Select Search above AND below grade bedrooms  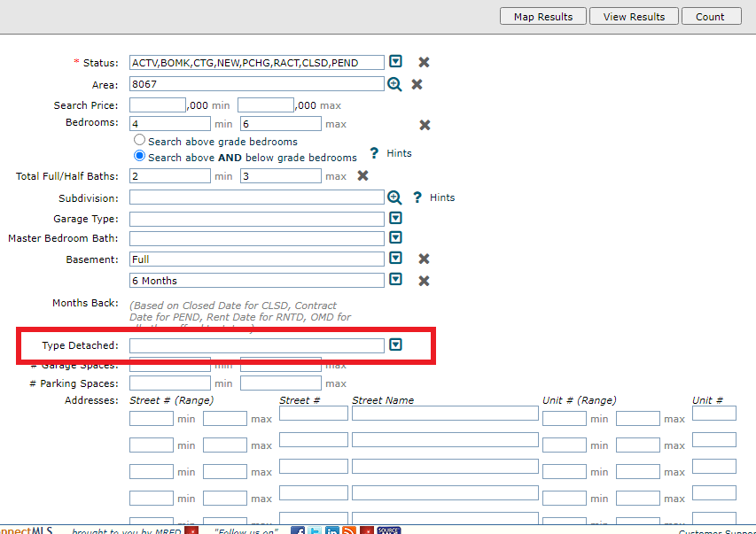click(x=139, y=156)
